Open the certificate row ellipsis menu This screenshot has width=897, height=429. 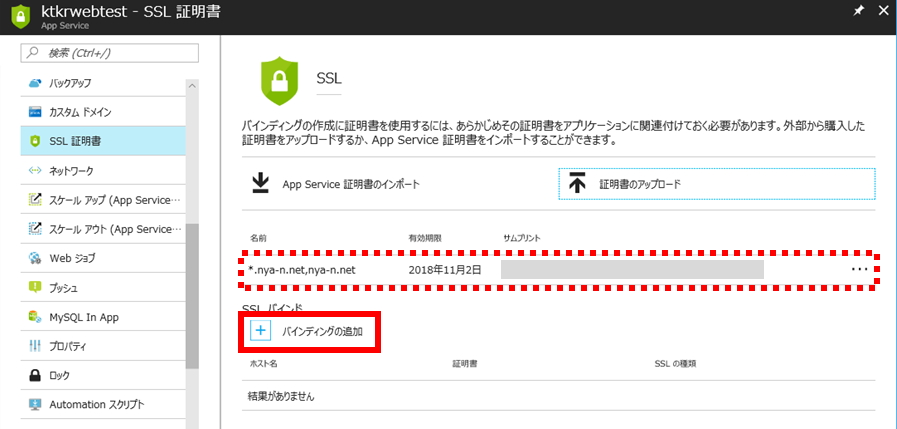[x=860, y=269]
